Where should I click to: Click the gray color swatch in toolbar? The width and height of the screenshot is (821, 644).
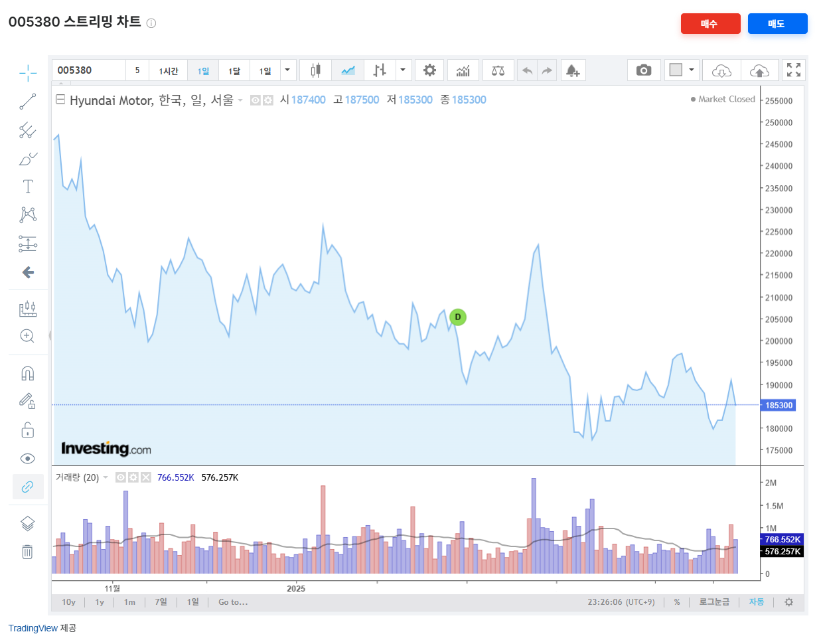click(676, 70)
